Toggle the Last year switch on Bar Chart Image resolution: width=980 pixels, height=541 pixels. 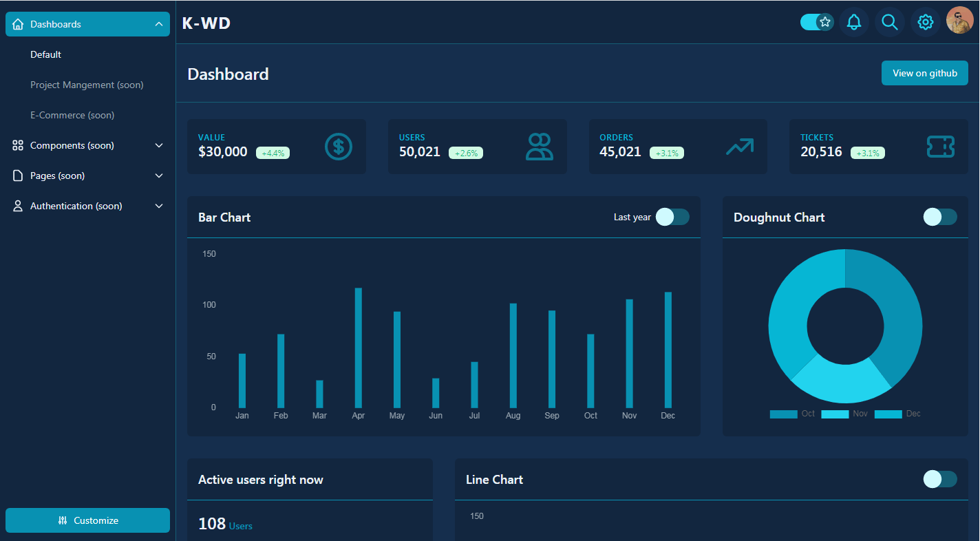point(672,217)
